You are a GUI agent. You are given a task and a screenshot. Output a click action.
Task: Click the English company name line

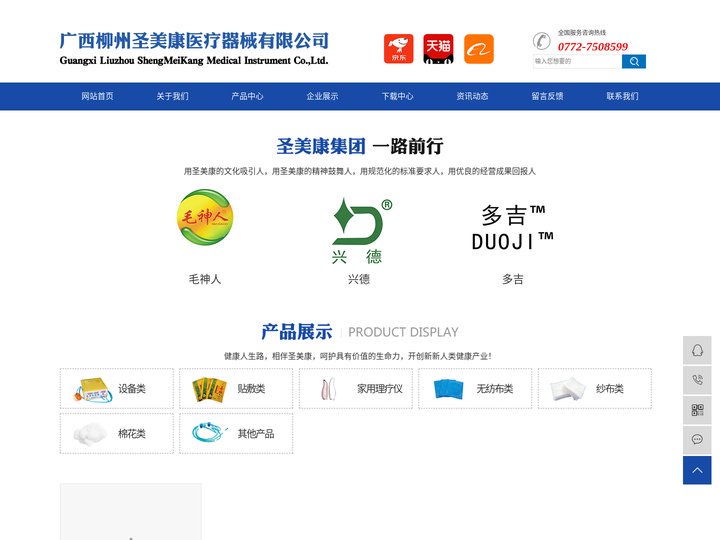click(194, 61)
